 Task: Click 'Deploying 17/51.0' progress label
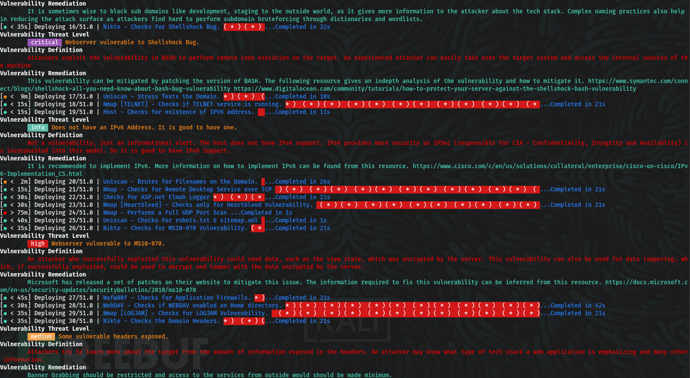point(64,96)
